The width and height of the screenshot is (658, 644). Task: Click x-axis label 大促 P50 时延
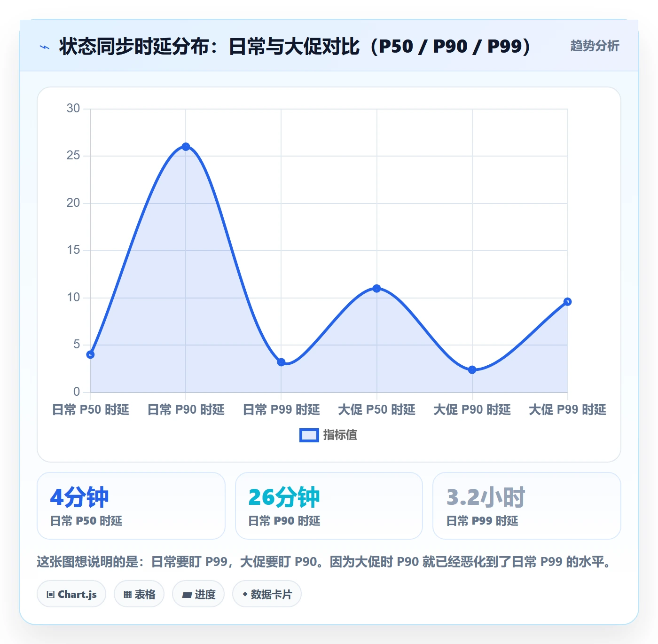[x=376, y=410]
